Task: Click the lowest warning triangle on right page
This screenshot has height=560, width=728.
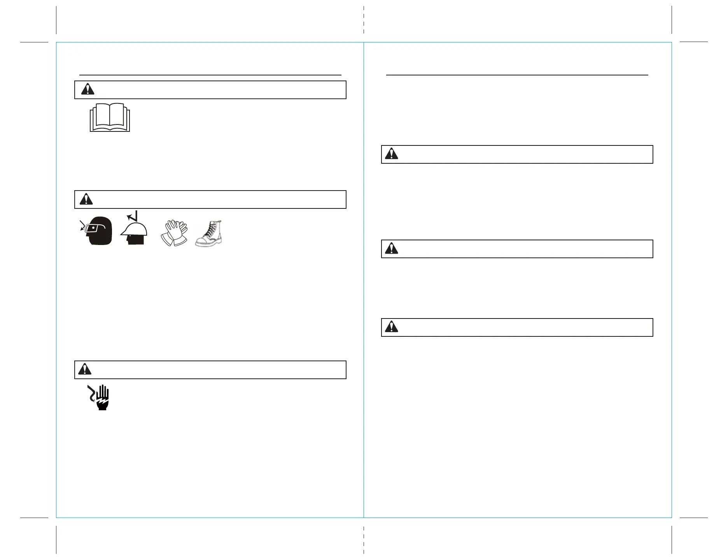Action: [x=392, y=327]
